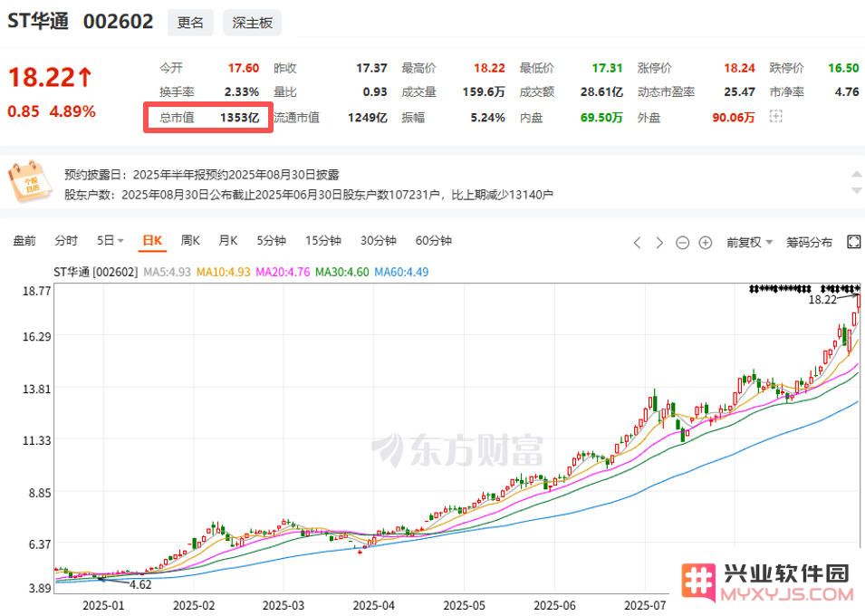This screenshot has width=865, height=616.
Task: Enter fullscreen chart view
Action: 853,242
